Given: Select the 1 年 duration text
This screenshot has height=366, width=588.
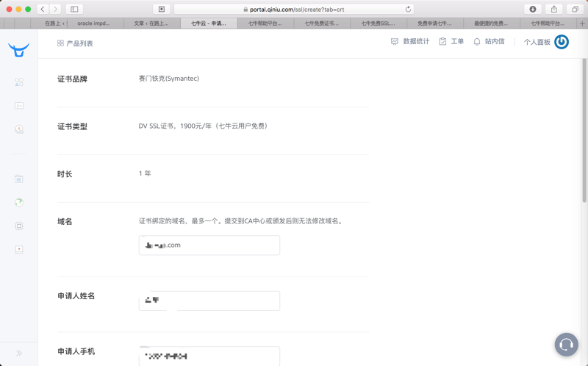Looking at the screenshot, I should pos(145,173).
